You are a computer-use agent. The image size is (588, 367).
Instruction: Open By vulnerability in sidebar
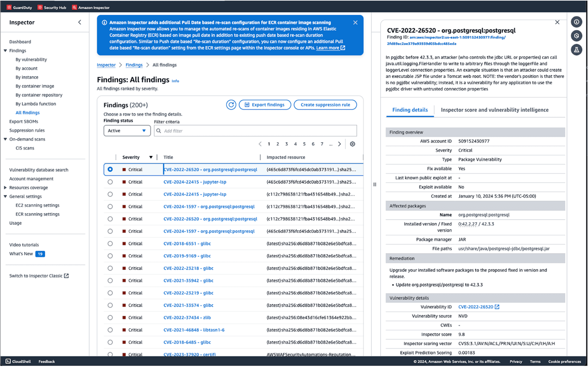(31, 60)
